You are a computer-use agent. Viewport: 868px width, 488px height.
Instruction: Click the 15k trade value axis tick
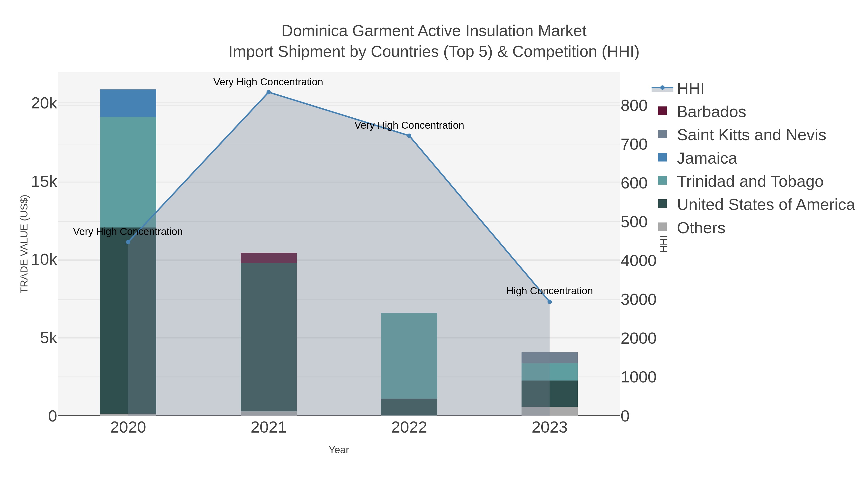point(44,181)
